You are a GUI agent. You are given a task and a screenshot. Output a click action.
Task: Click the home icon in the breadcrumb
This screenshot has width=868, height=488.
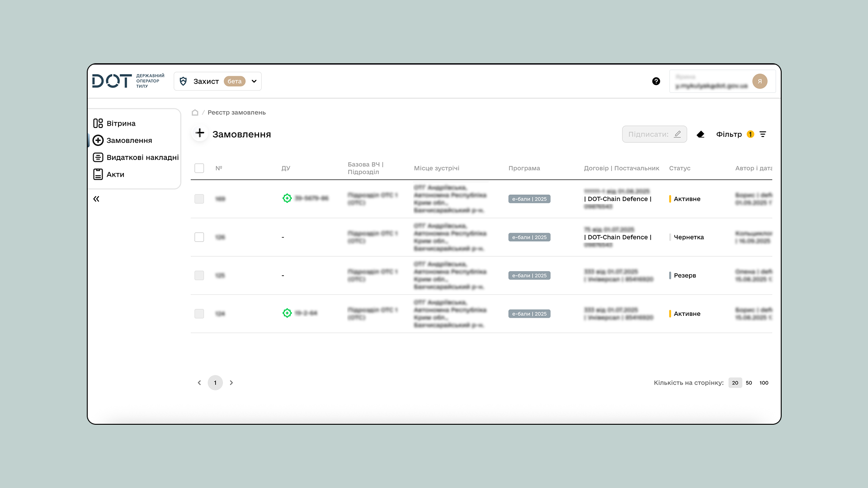click(194, 113)
